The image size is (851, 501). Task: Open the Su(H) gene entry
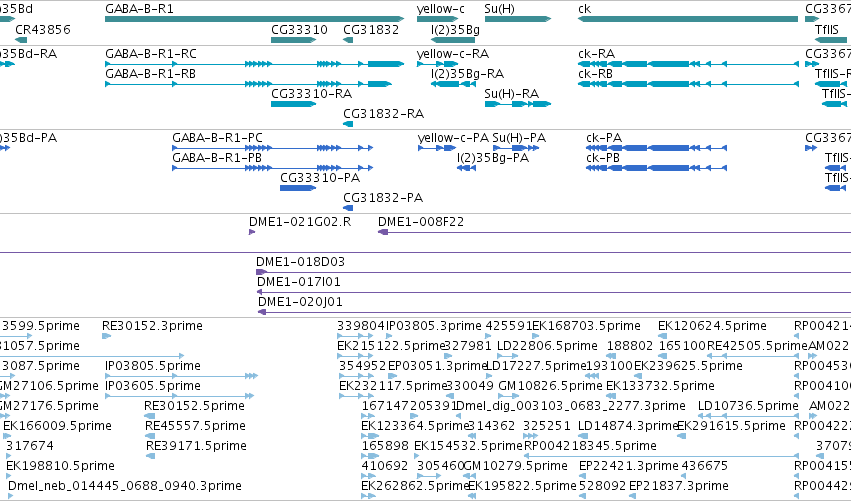pos(518,19)
